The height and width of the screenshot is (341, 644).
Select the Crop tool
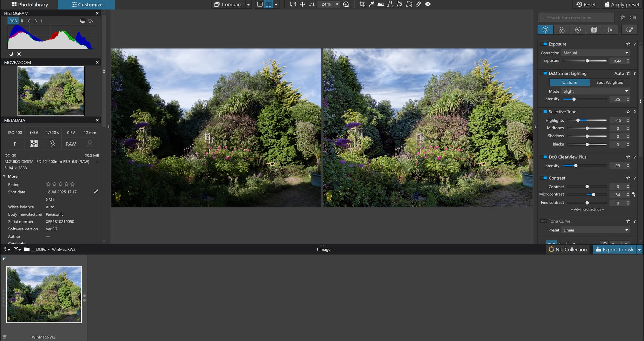(362, 4)
